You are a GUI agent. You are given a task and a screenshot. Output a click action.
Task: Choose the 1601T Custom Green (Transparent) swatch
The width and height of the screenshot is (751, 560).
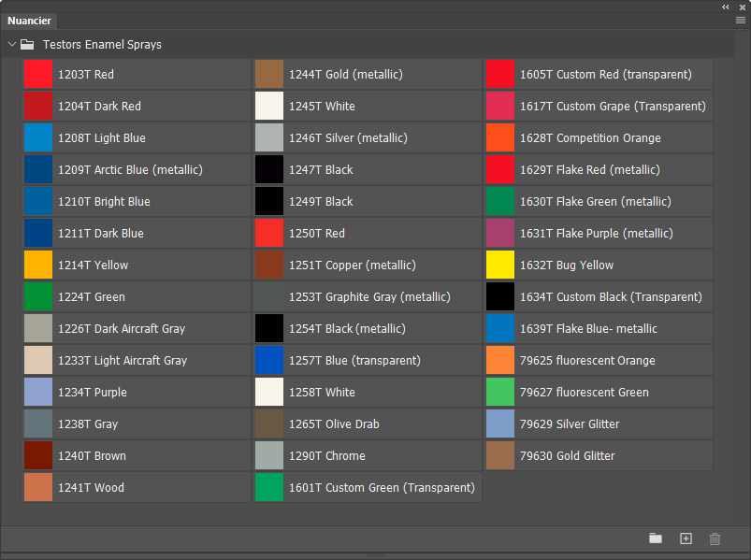pos(269,488)
